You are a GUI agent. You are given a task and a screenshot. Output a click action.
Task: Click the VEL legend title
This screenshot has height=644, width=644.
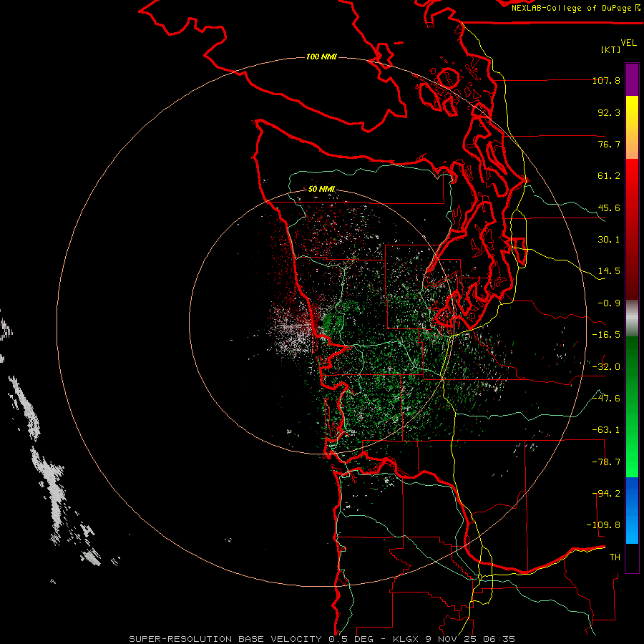coord(628,43)
